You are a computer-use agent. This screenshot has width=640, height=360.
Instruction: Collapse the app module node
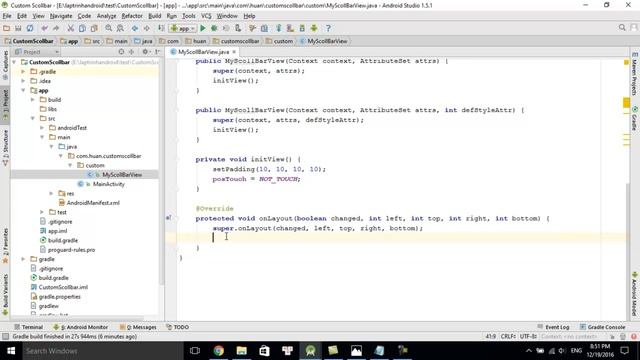[24, 90]
